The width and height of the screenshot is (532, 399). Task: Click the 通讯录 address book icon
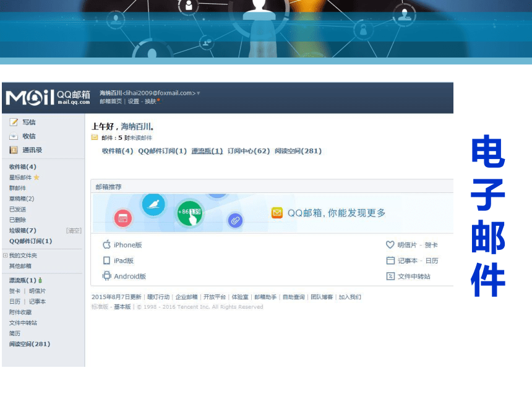(14, 150)
